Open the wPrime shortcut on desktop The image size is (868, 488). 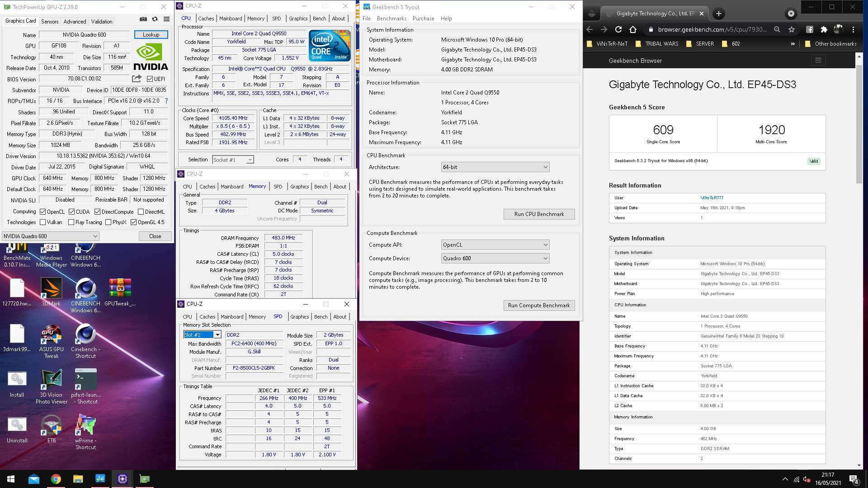[85, 432]
